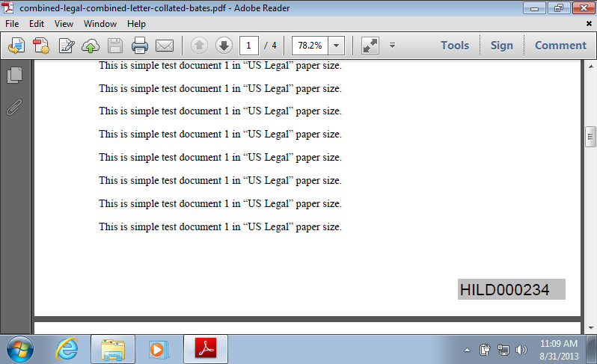Go to next page arrow button
This screenshot has height=364, width=597.
(224, 46)
